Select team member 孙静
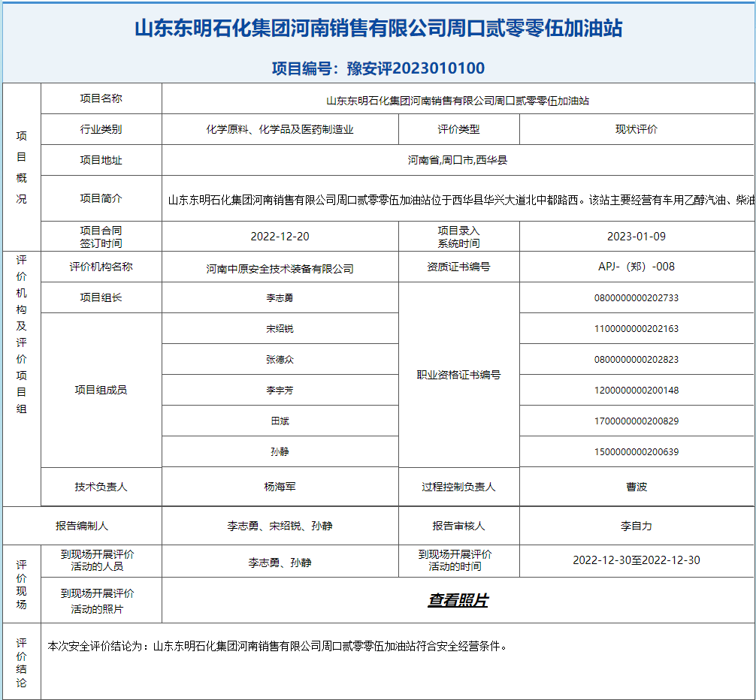 click(x=280, y=452)
